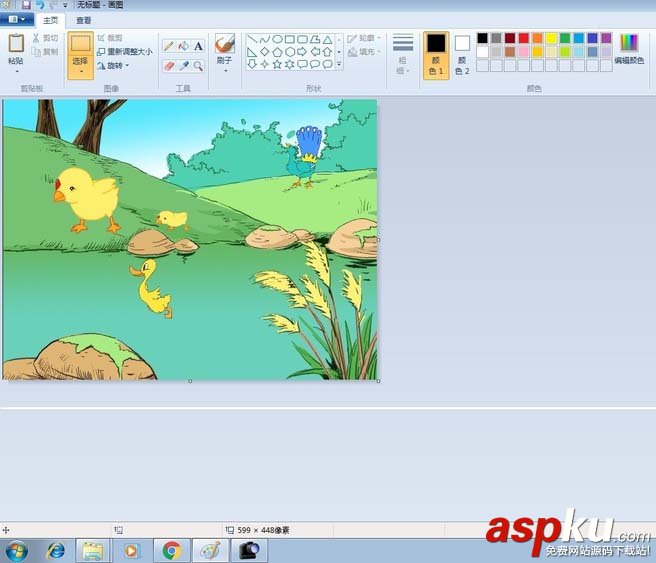Select the 颜色 1 foreground color box
The image size is (656, 563).
click(436, 55)
